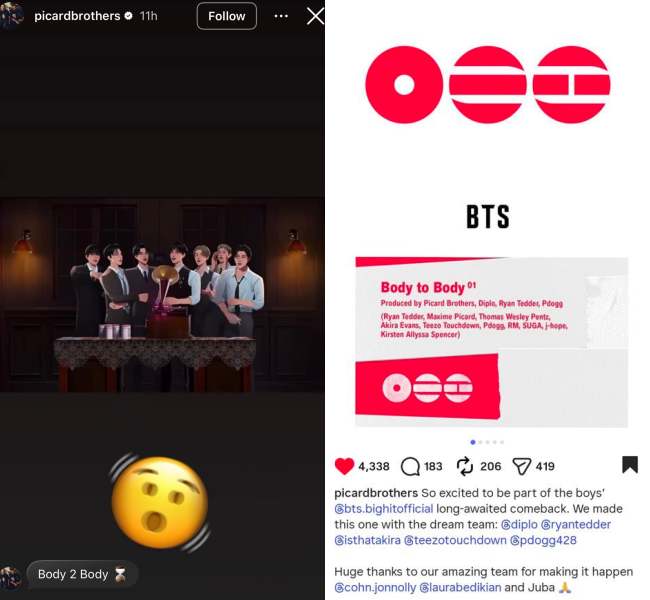This screenshot has height=600, width=650.
Task: Open the @diplo mention
Action: tap(519, 525)
